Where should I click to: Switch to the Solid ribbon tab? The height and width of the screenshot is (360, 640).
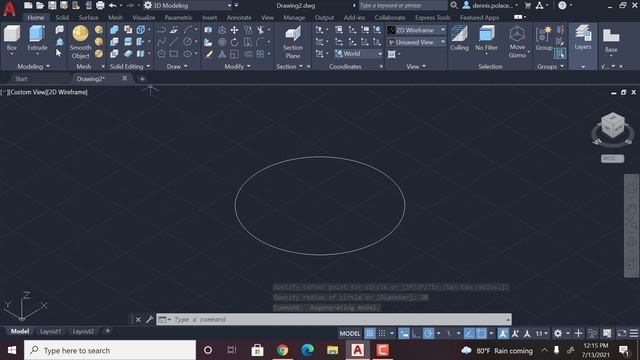(62, 18)
